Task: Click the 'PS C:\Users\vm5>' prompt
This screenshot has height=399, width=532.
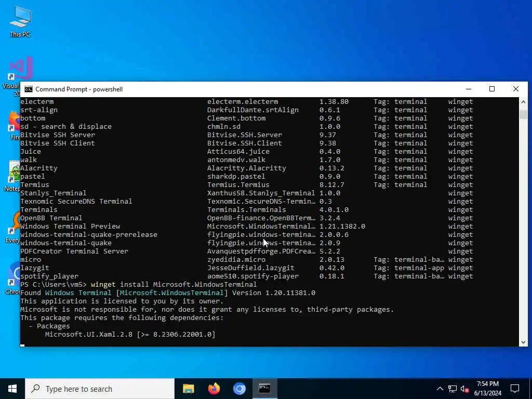Action: click(54, 284)
